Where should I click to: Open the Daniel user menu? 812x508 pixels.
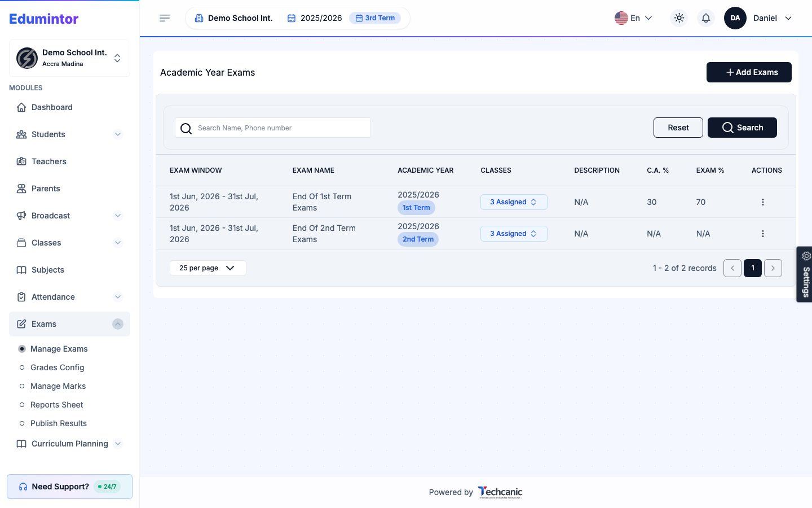pyautogui.click(x=773, y=18)
